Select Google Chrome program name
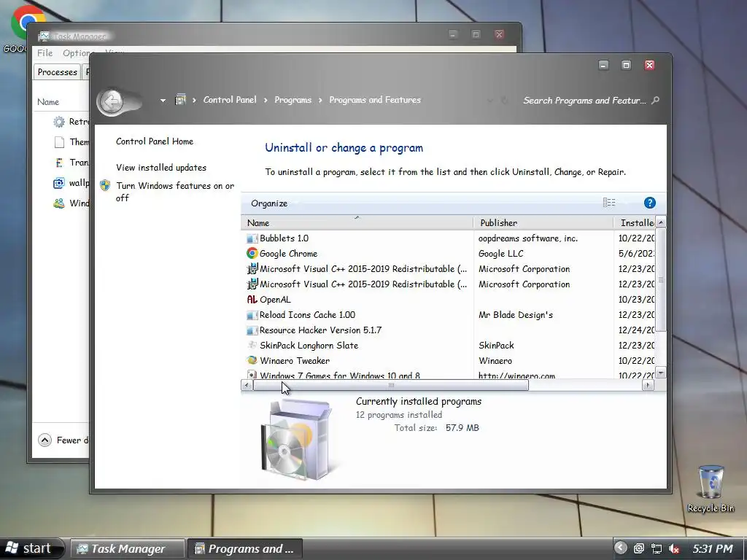747x560 pixels. (288, 253)
